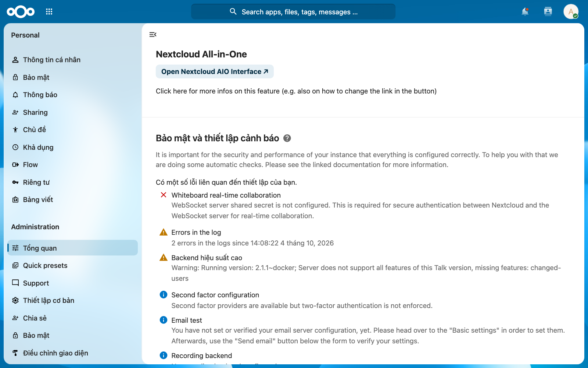
Task: Open personal Sharing settings
Action: click(x=72, y=112)
